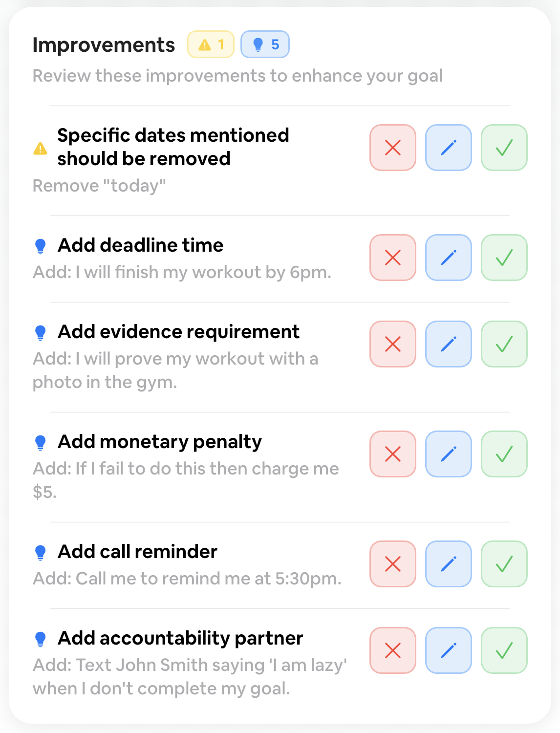Accept the 'Add deadline time' suggestion
The width and height of the screenshot is (560, 733).
pyautogui.click(x=504, y=258)
